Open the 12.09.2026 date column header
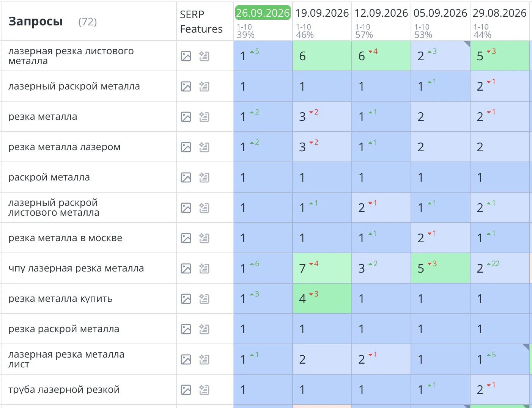Viewport: 532px width, 408px height. coord(381,13)
